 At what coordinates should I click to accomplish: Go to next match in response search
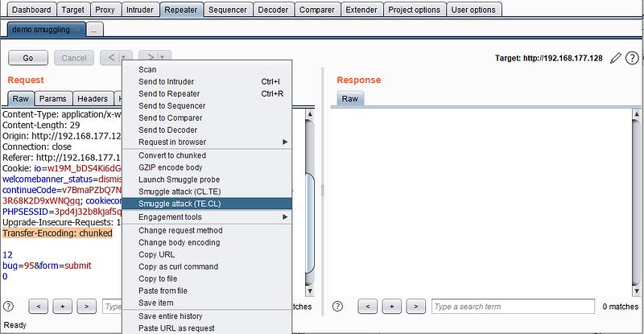[x=415, y=306]
